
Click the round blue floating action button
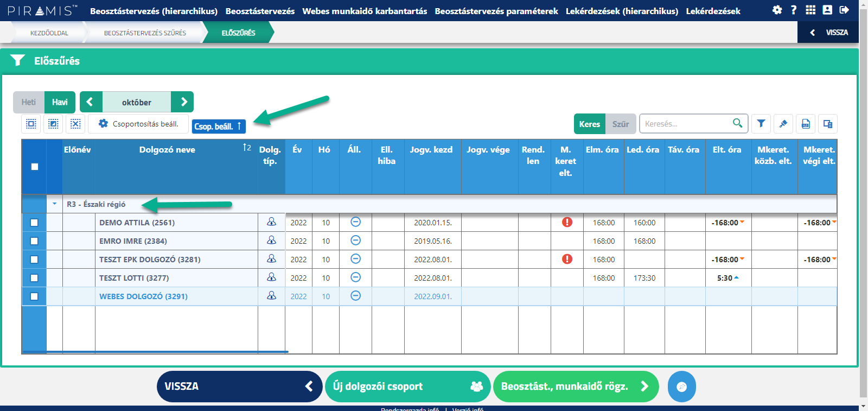pyautogui.click(x=682, y=387)
